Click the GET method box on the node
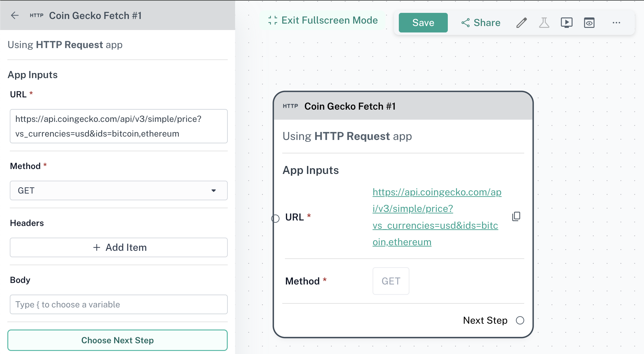The height and width of the screenshot is (354, 644). click(x=391, y=281)
